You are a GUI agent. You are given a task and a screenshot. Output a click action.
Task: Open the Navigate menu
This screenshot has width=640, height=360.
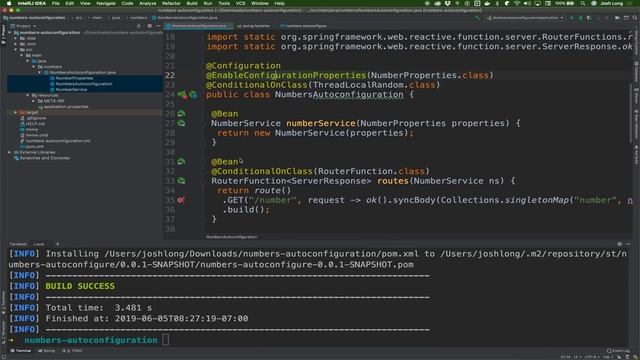point(106,3)
